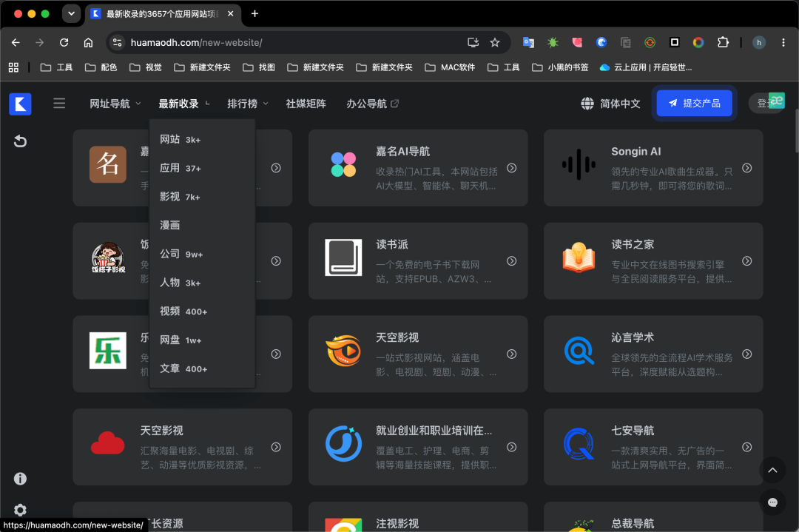This screenshot has height=532, width=799.
Task: Open the Songin AI card title
Action: tap(636, 152)
